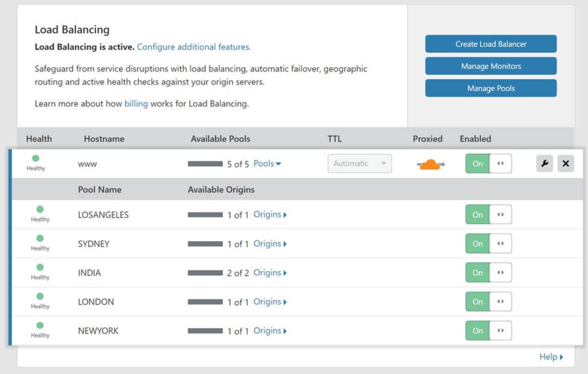Click the Load Balancing heading
Viewport: 588px width, 374px height.
click(72, 30)
